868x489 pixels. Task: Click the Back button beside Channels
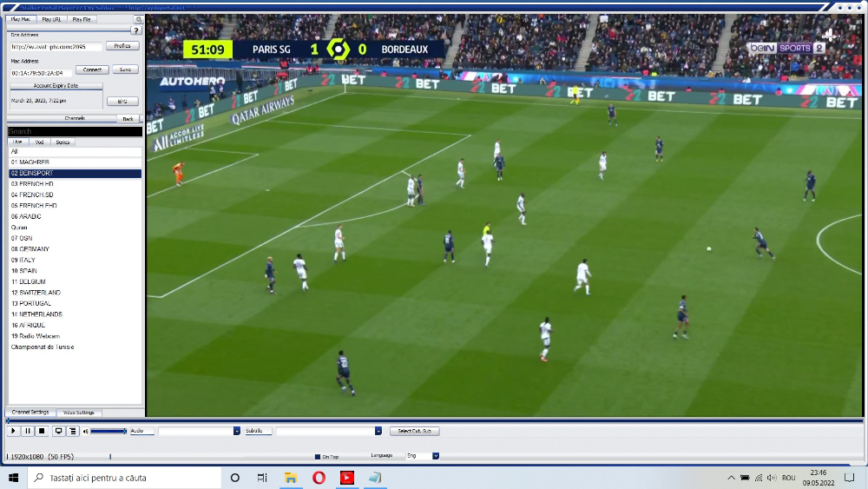coord(128,118)
